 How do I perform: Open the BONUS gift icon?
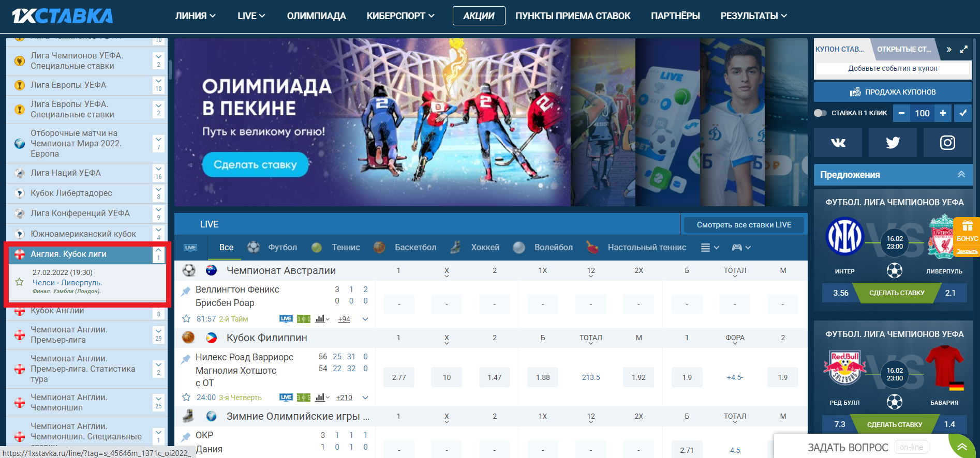pos(967,226)
